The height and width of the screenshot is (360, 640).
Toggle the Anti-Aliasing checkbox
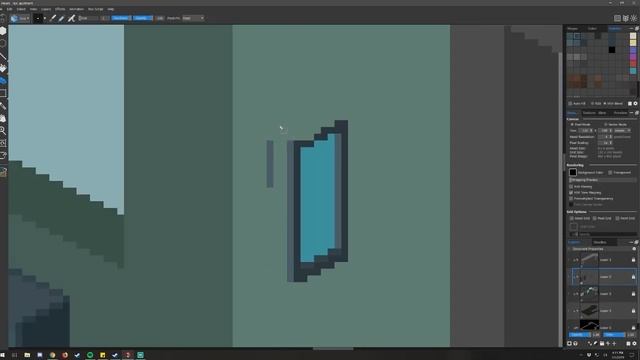click(x=571, y=187)
